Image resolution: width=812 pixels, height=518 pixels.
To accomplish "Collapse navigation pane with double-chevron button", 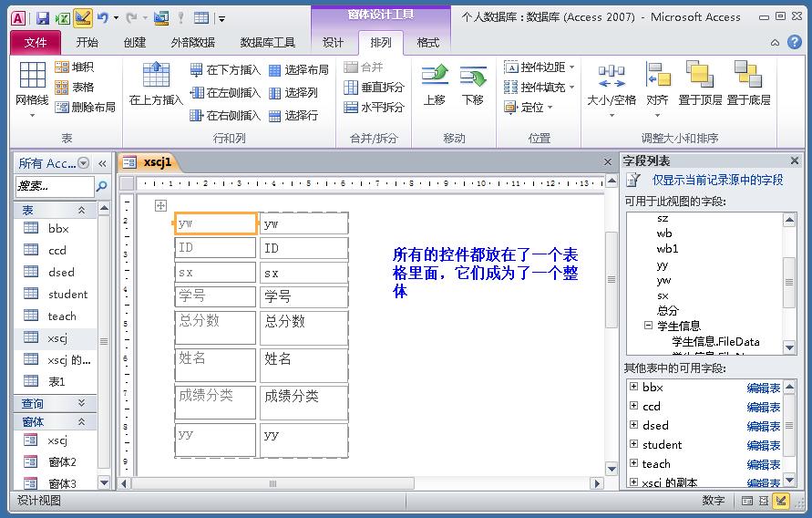I will click(102, 163).
